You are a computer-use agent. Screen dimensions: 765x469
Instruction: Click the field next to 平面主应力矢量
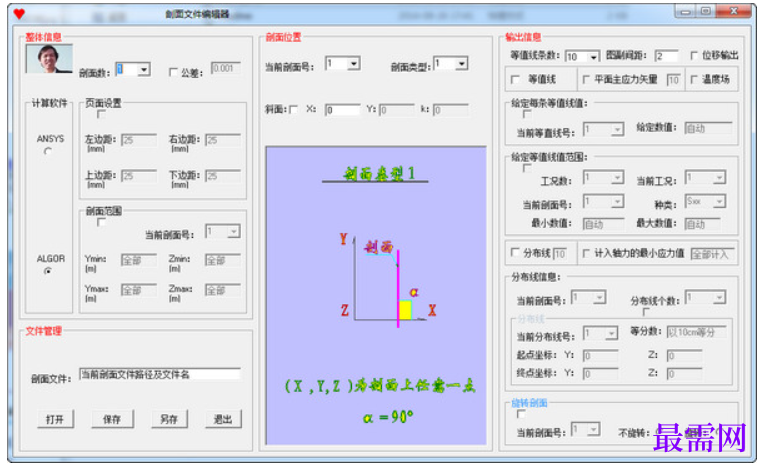[673, 80]
